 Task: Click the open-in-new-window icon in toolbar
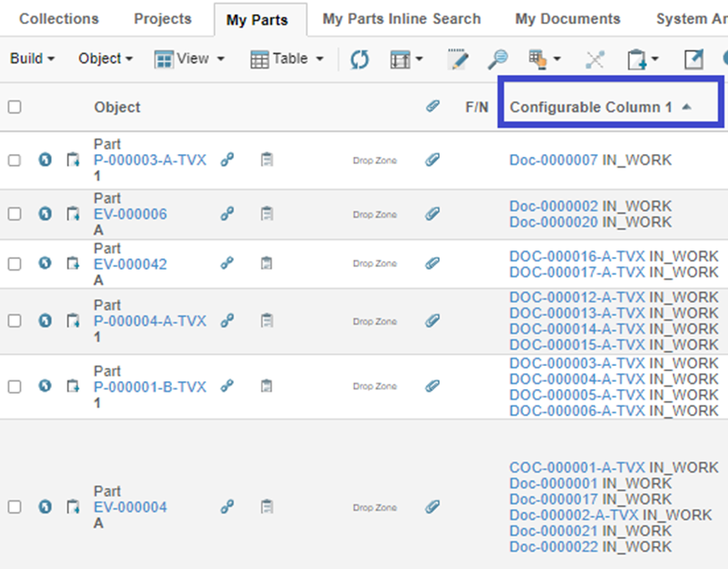(693, 60)
